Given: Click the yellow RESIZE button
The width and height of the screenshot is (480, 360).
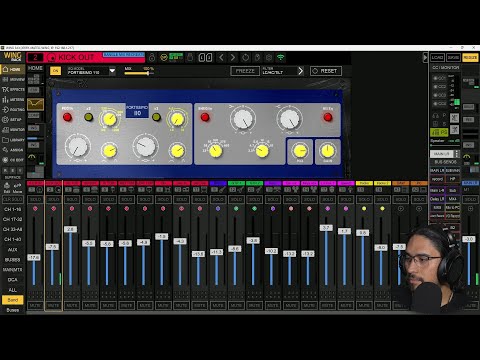Looking at the screenshot, I should (x=470, y=57).
